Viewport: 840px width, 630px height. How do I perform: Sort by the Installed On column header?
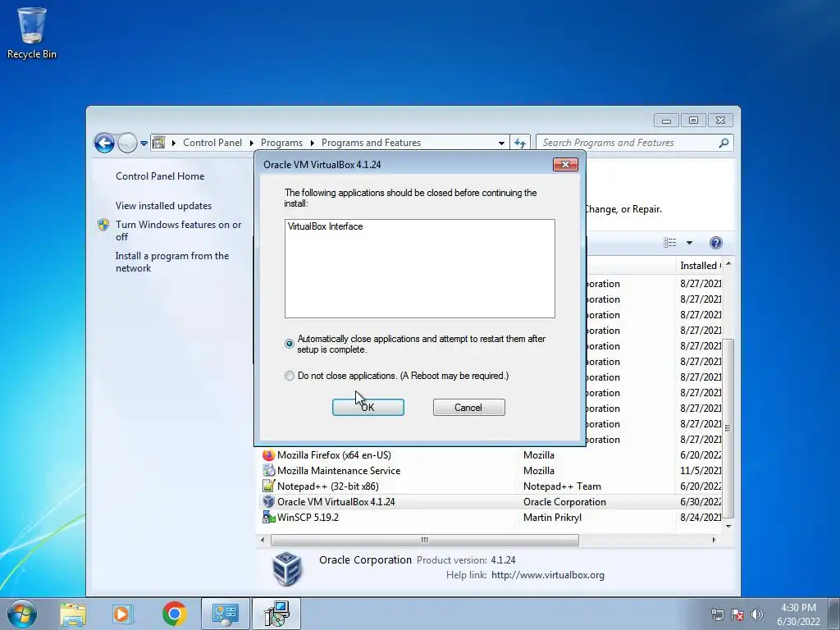click(700, 266)
